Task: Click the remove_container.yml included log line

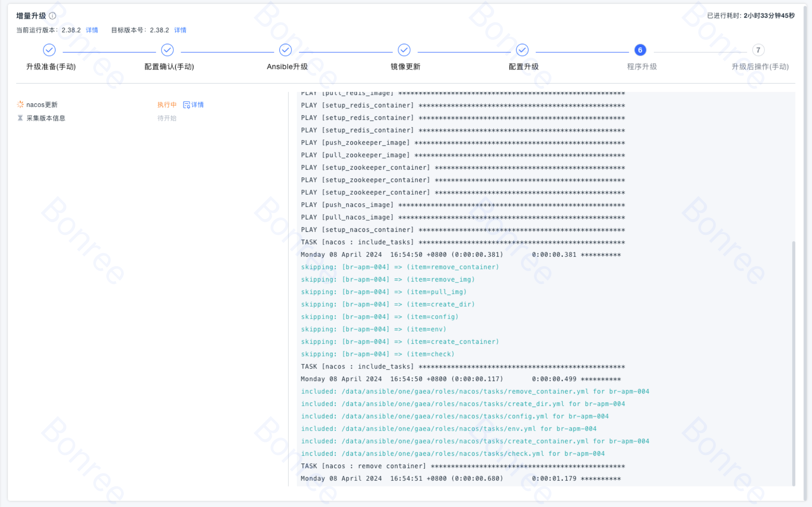Action: 475,391
